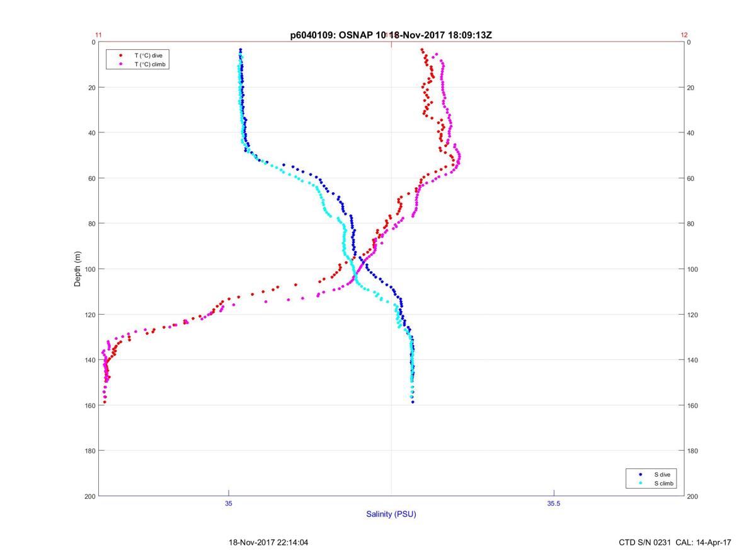Click the right-axis depth tick label 180
This screenshot has height=558, width=756.
[693, 451]
